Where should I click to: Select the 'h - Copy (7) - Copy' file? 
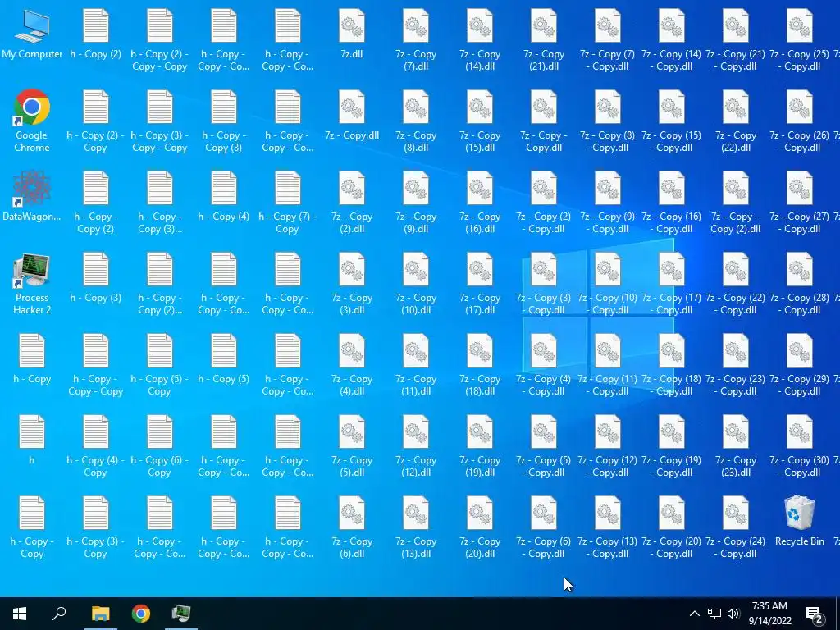288,203
